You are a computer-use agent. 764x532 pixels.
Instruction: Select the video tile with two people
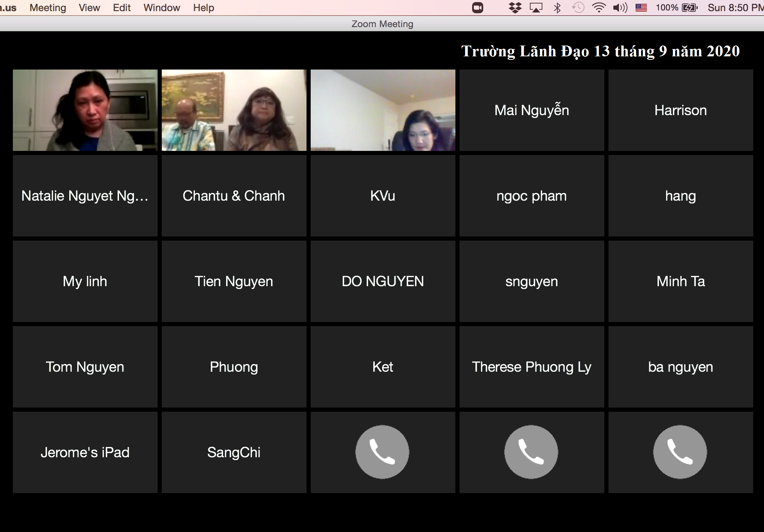(x=234, y=110)
